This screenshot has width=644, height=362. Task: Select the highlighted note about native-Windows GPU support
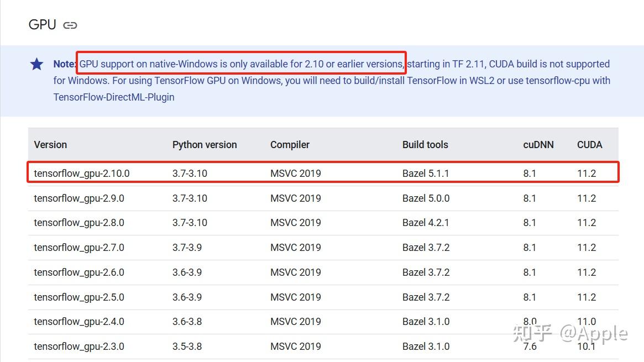242,64
